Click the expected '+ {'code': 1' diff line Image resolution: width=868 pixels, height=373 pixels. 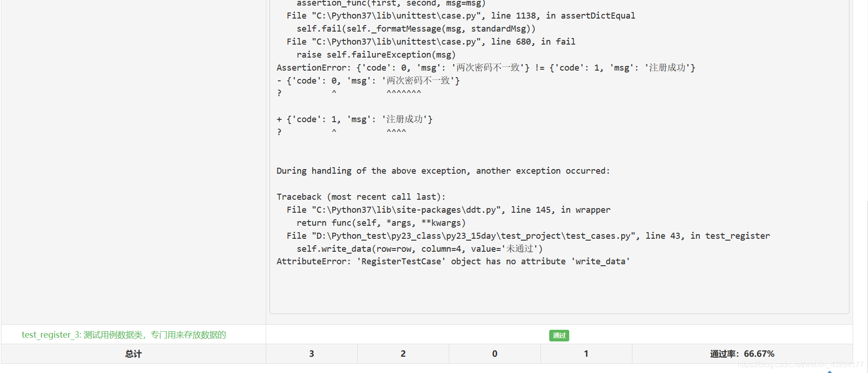[355, 119]
